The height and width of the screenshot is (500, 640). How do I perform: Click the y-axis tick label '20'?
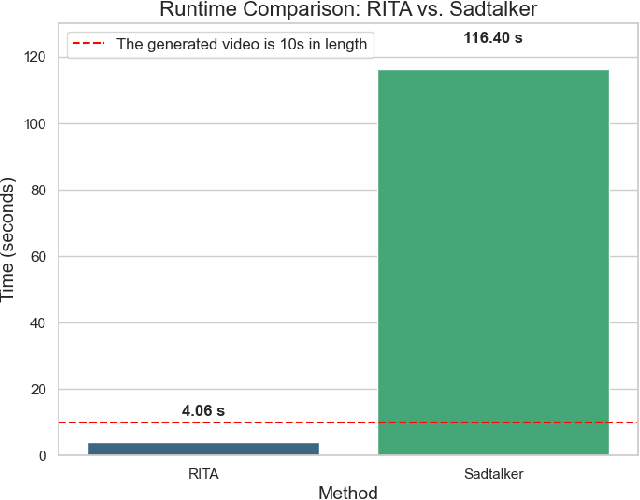pyautogui.click(x=40, y=389)
